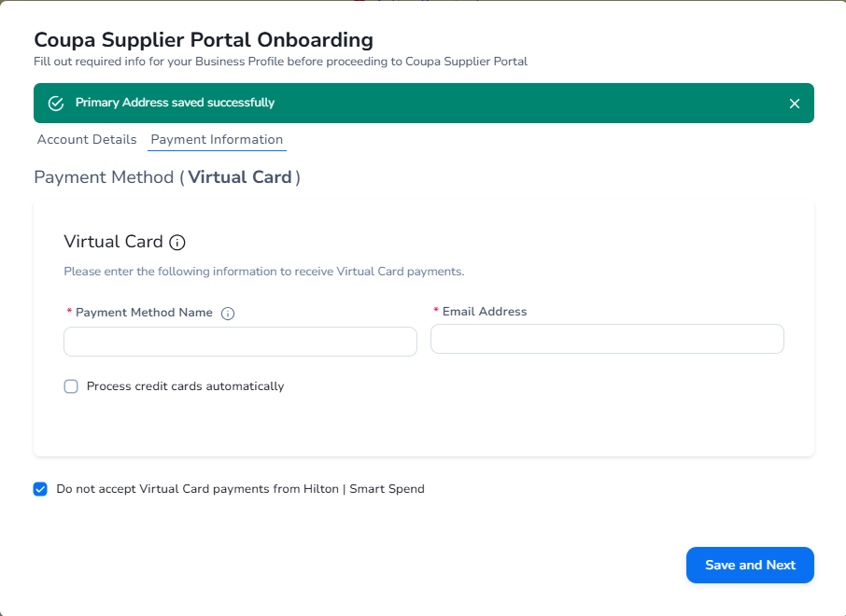Viewport: 846px width, 616px height.
Task: Click the Virtual Card payments instruction text
Action: tap(263, 272)
